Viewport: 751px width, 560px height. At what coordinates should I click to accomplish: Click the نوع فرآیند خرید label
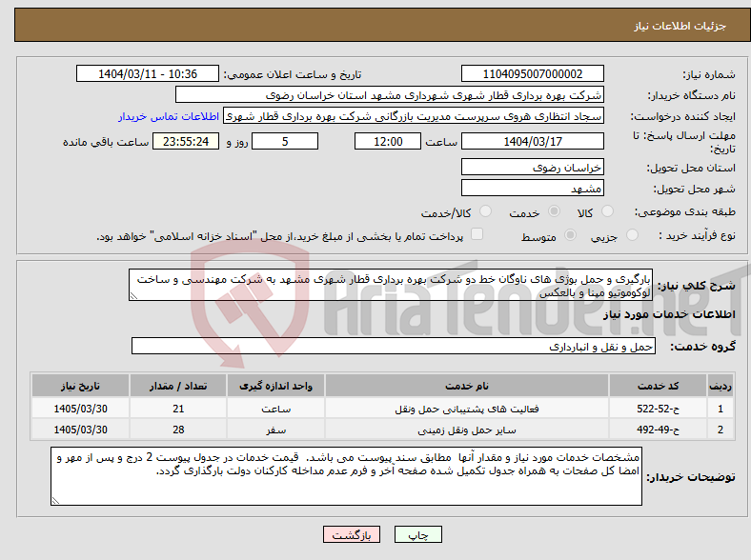[x=697, y=235]
